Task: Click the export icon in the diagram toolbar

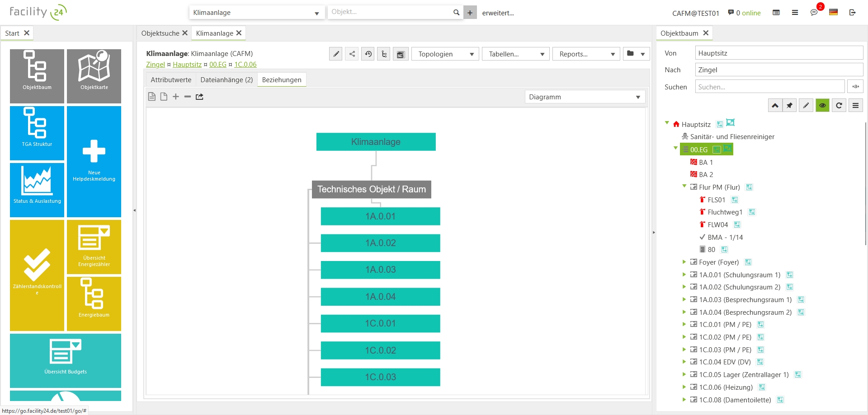Action: (199, 96)
